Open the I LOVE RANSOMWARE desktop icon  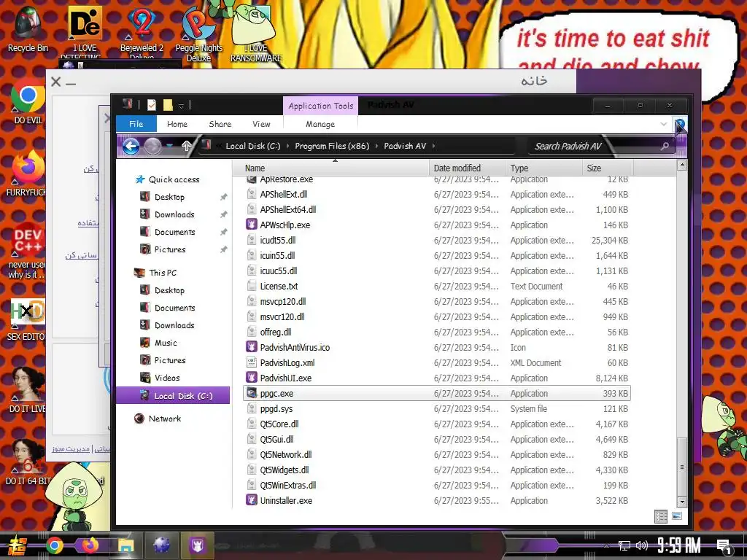click(x=256, y=34)
